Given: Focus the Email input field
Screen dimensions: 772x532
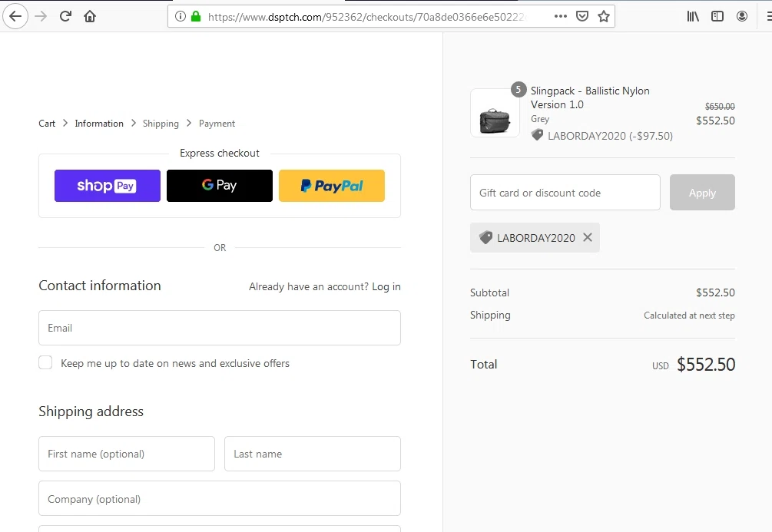Looking at the screenshot, I should [220, 328].
